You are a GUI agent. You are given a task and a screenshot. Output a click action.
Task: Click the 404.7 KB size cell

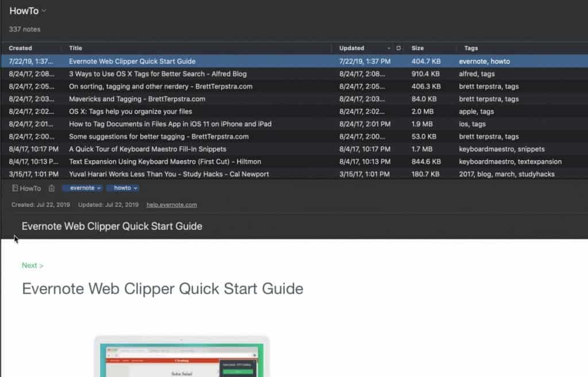pos(425,61)
